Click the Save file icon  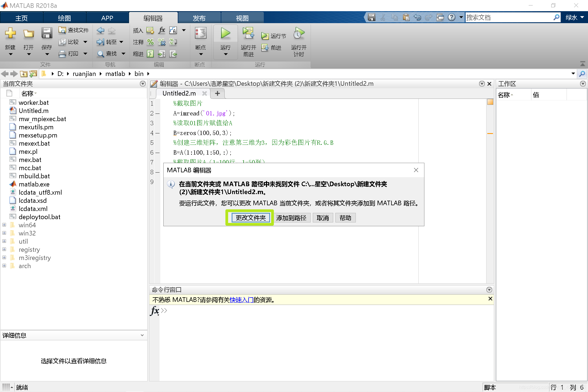pos(371,17)
